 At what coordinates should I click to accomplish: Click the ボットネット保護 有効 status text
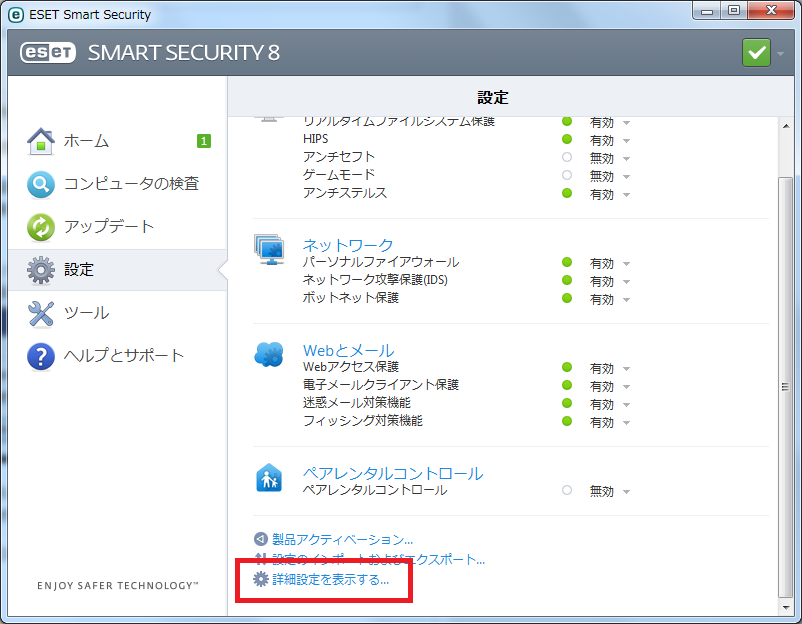click(x=602, y=300)
